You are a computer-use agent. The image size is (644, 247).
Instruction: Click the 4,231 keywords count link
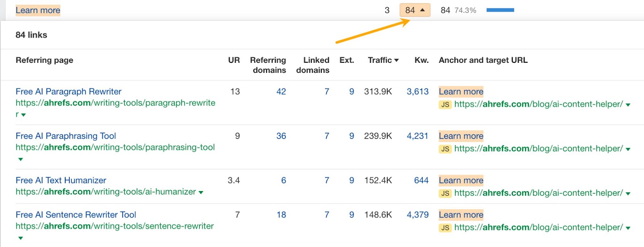[x=417, y=136]
